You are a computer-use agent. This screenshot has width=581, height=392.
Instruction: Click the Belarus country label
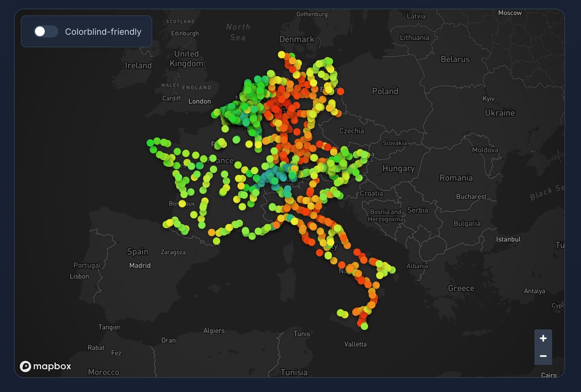pyautogui.click(x=455, y=59)
